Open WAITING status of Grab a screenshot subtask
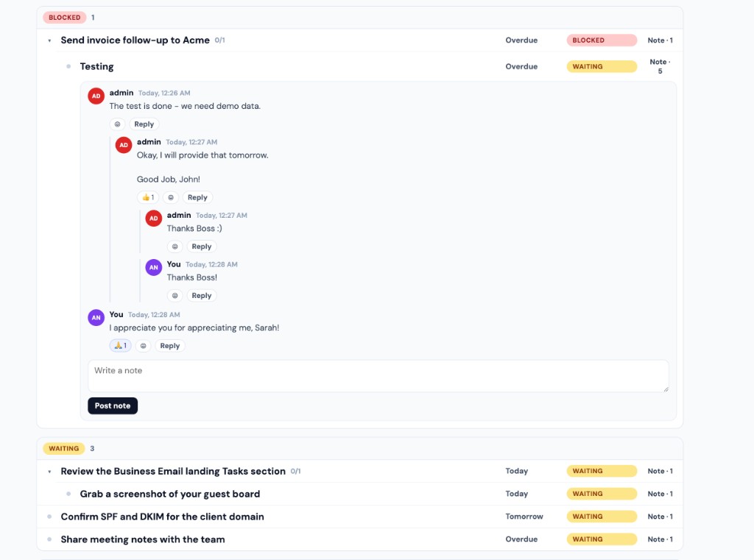This screenshot has height=560, width=754. [x=602, y=494]
